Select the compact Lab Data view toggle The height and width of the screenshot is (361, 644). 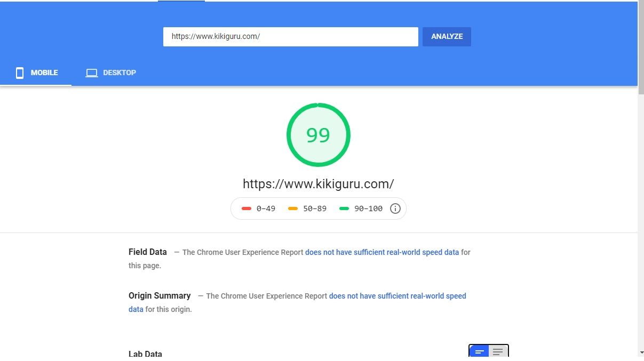point(479,351)
